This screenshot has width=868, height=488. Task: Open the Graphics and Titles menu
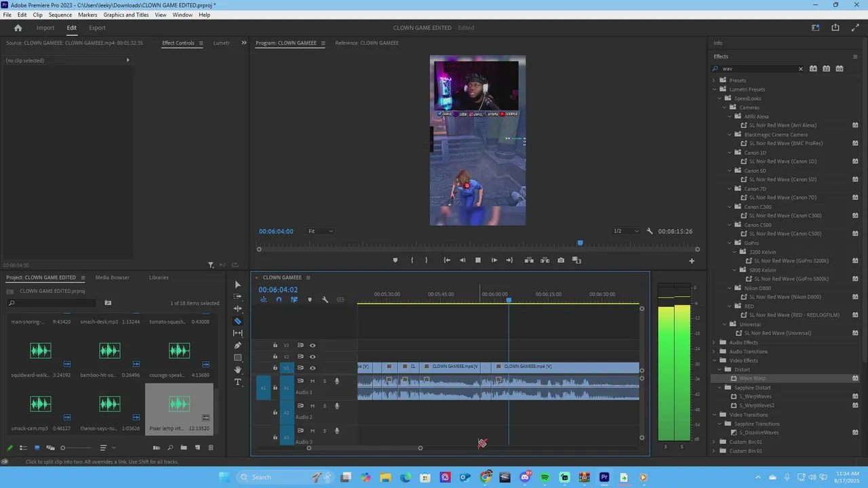pos(126,15)
